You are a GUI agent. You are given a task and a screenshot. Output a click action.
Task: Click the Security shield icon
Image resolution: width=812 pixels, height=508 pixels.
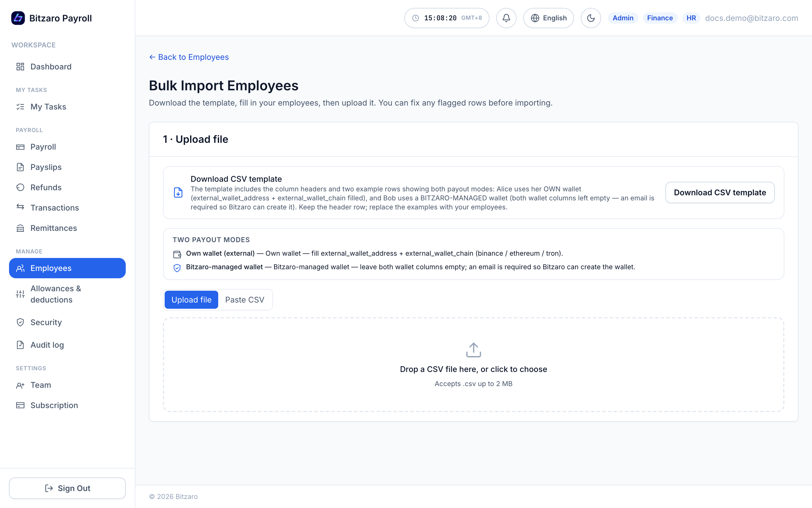pyautogui.click(x=20, y=322)
